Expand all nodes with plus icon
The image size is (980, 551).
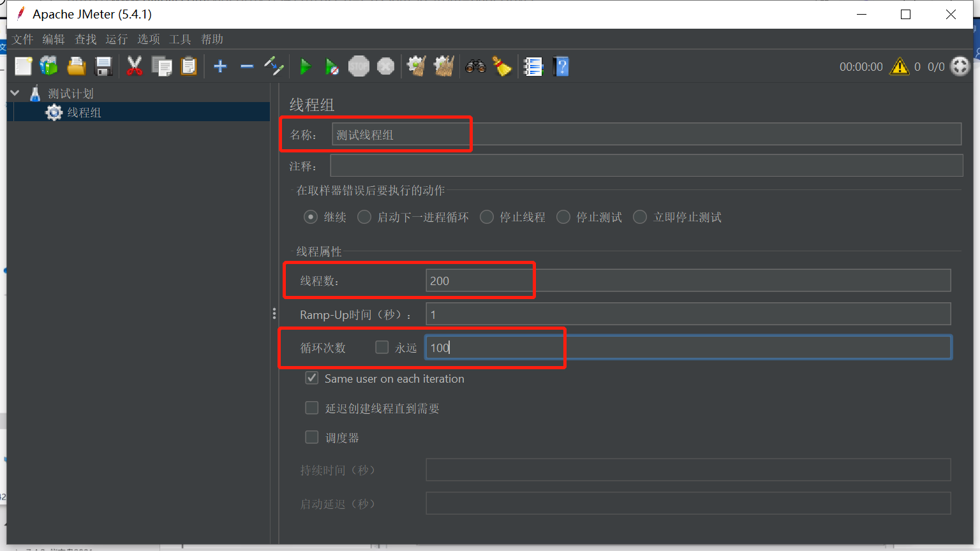coord(221,66)
